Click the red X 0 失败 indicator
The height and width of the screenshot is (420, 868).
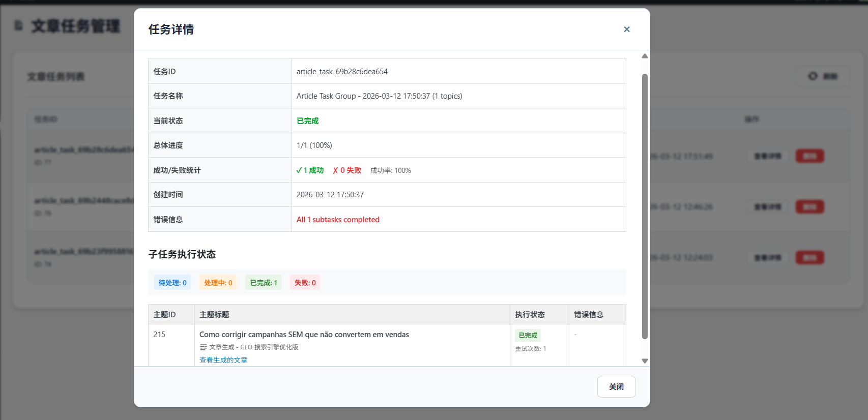(x=347, y=170)
